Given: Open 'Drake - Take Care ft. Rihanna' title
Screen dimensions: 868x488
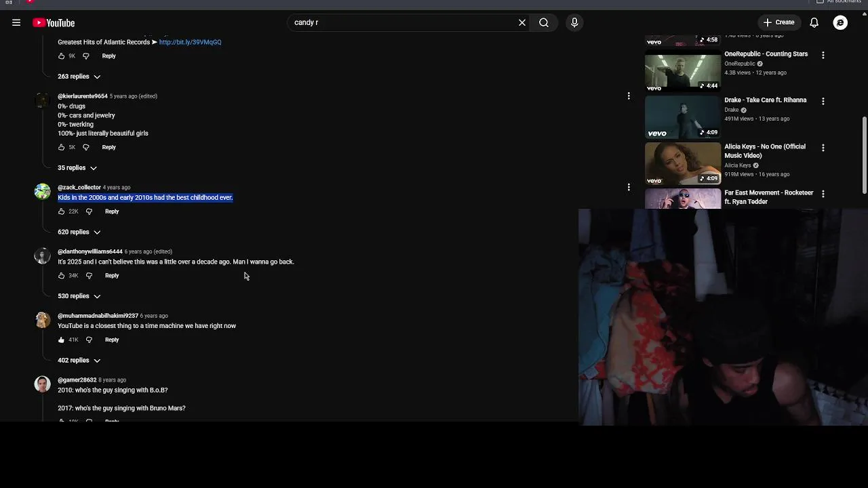Looking at the screenshot, I should pos(766,100).
